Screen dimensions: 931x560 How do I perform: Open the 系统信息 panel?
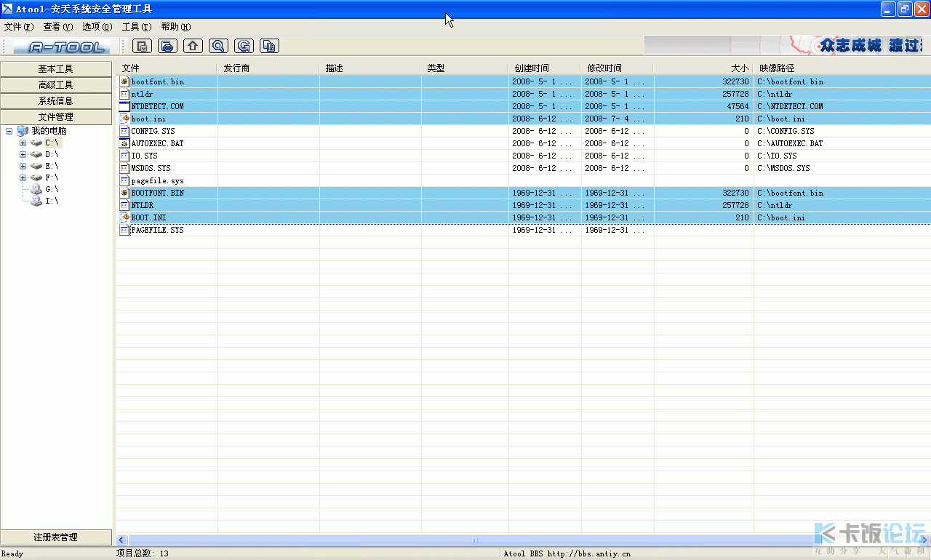tap(56, 101)
